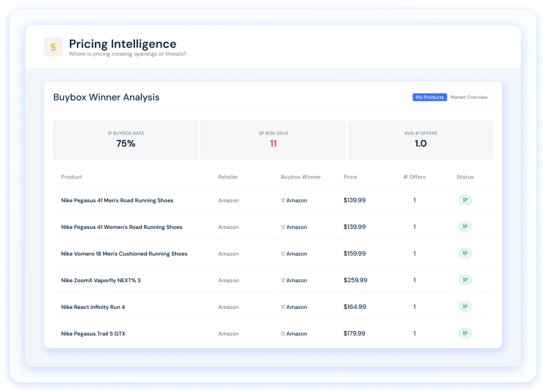The height and width of the screenshot is (392, 546).
Task: Click the pricing openings or threats subtitle
Action: [127, 54]
